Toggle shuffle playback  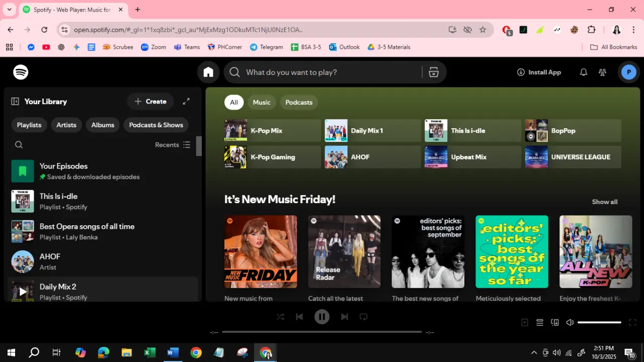pyautogui.click(x=280, y=317)
